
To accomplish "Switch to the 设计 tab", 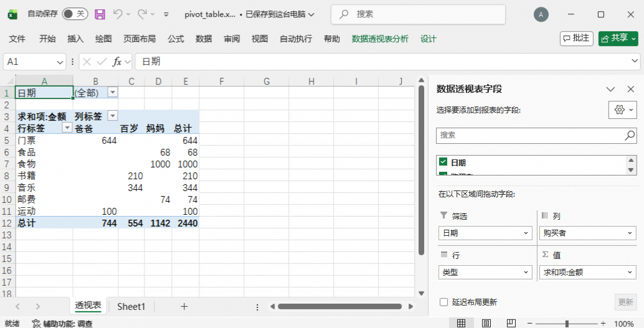I will click(x=428, y=39).
